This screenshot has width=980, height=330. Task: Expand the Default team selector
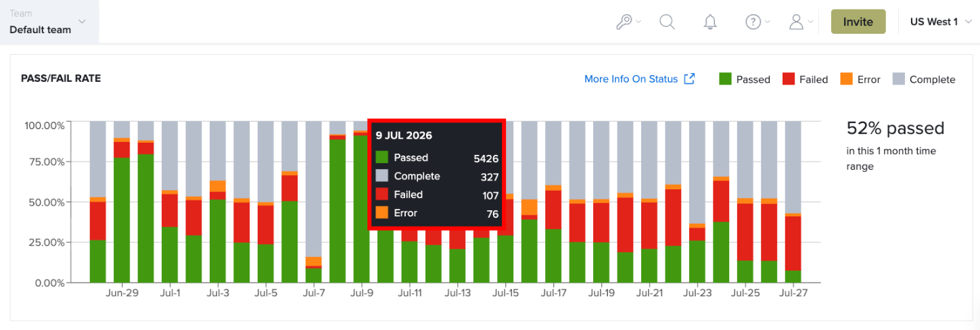[49, 22]
